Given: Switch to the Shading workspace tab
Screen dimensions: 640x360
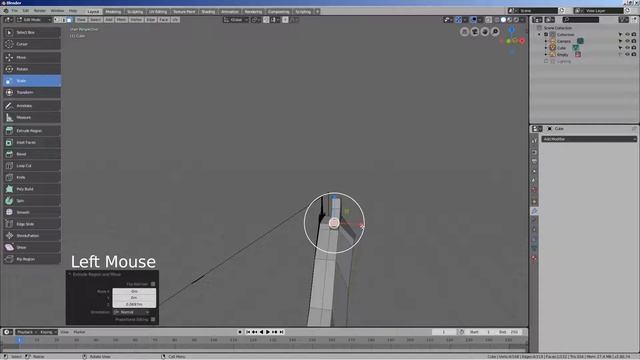Looking at the screenshot, I should [208, 11].
